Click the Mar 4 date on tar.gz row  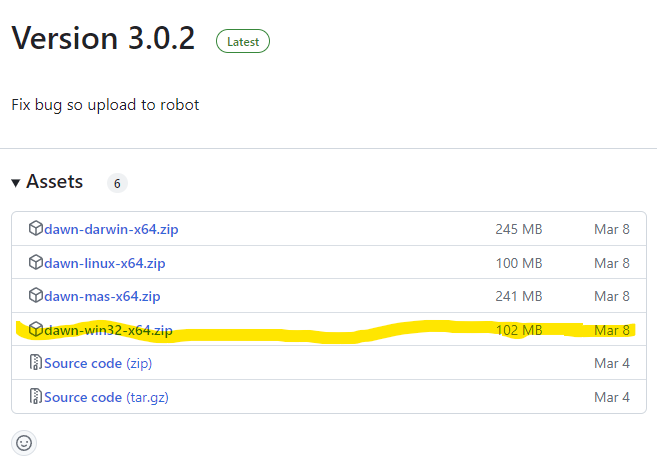tap(612, 397)
